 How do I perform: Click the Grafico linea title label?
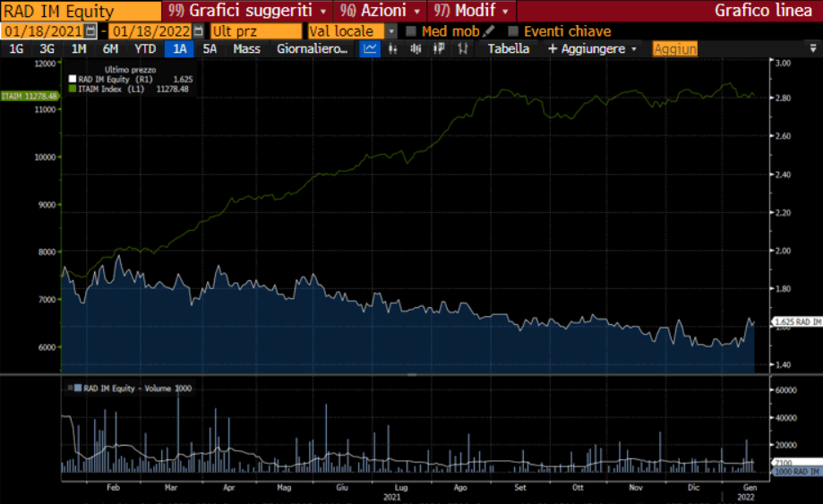click(x=763, y=11)
